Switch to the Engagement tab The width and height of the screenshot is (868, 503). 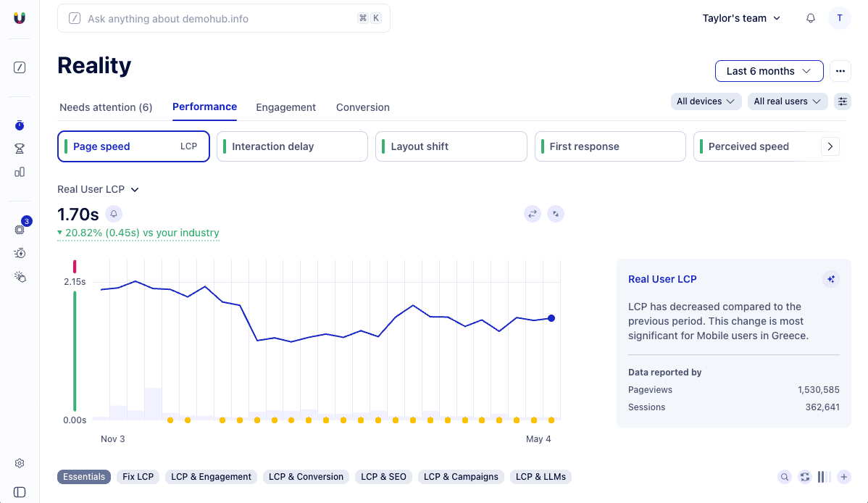click(x=285, y=107)
